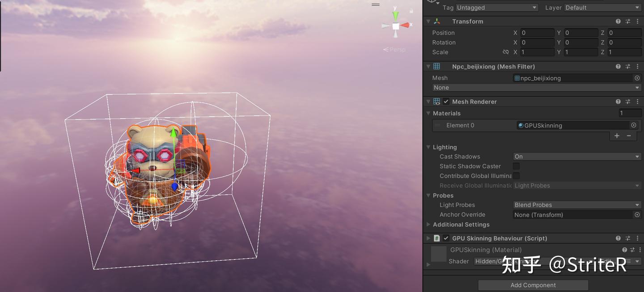
Task: Click the Element 0 drag handle
Action: pyautogui.click(x=438, y=125)
